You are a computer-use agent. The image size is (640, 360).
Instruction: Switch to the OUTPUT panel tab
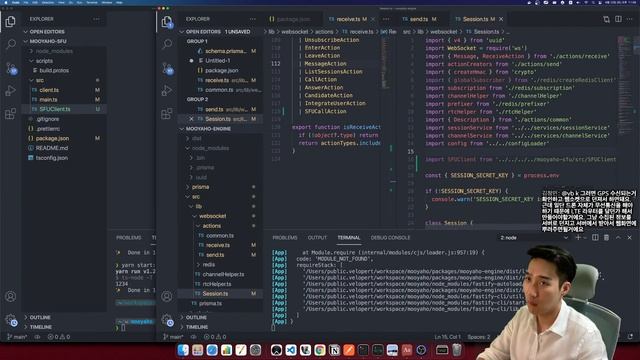[317, 238]
